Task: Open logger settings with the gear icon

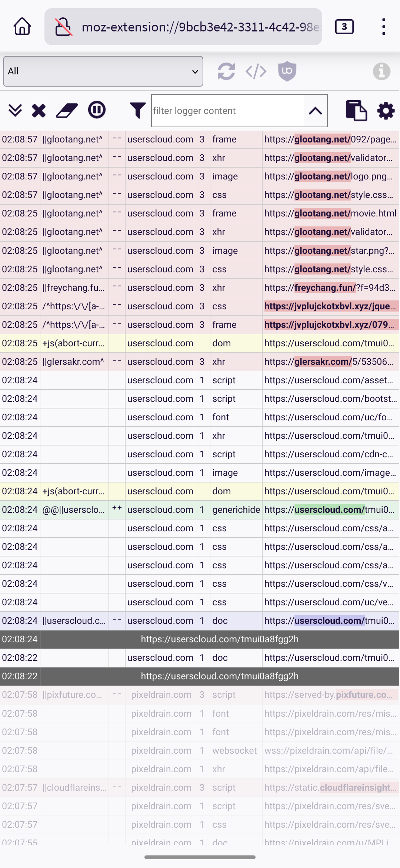Action: [385, 110]
